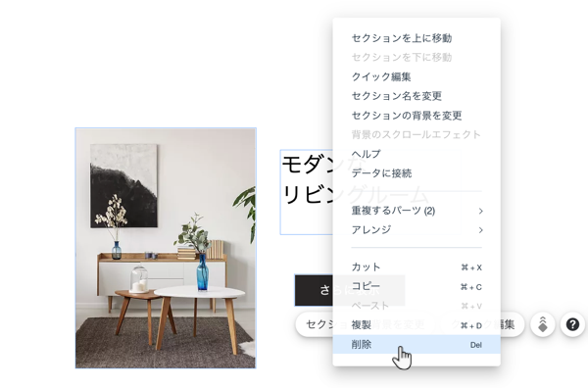The height and width of the screenshot is (388, 588).
Task: Select 複製 menu entry
Action: click(x=416, y=325)
